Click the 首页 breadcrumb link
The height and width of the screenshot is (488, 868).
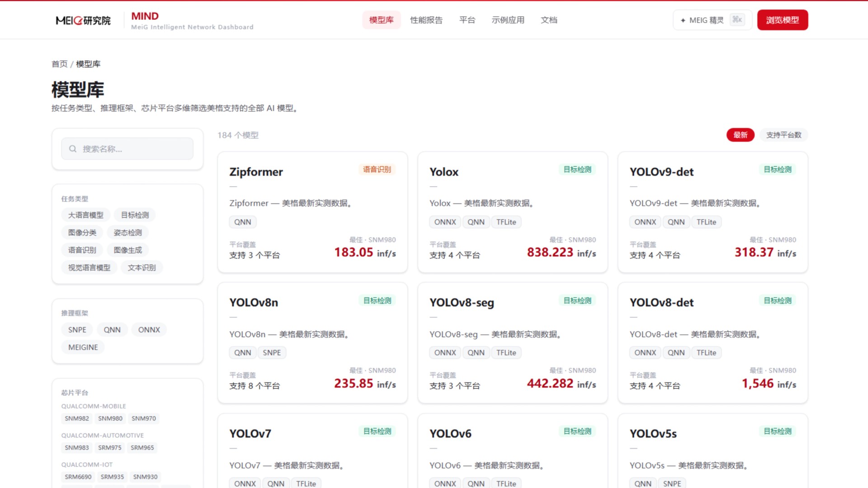tap(59, 64)
